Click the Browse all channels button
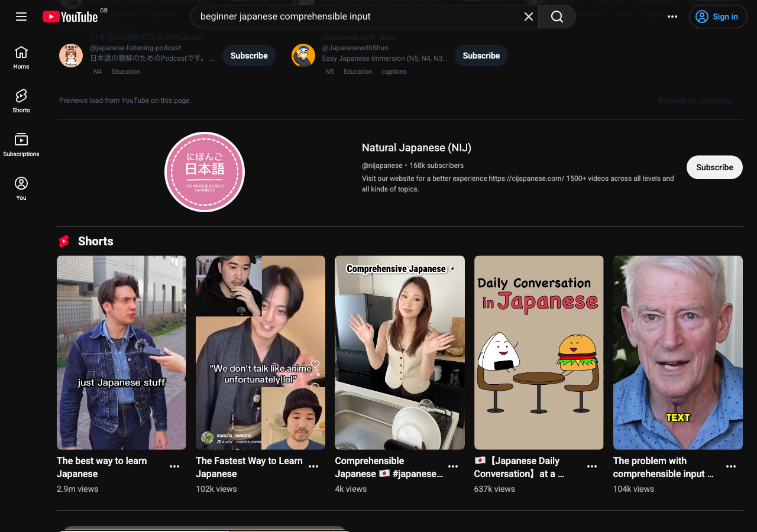Screen dimensions: 757x532 click(695, 100)
